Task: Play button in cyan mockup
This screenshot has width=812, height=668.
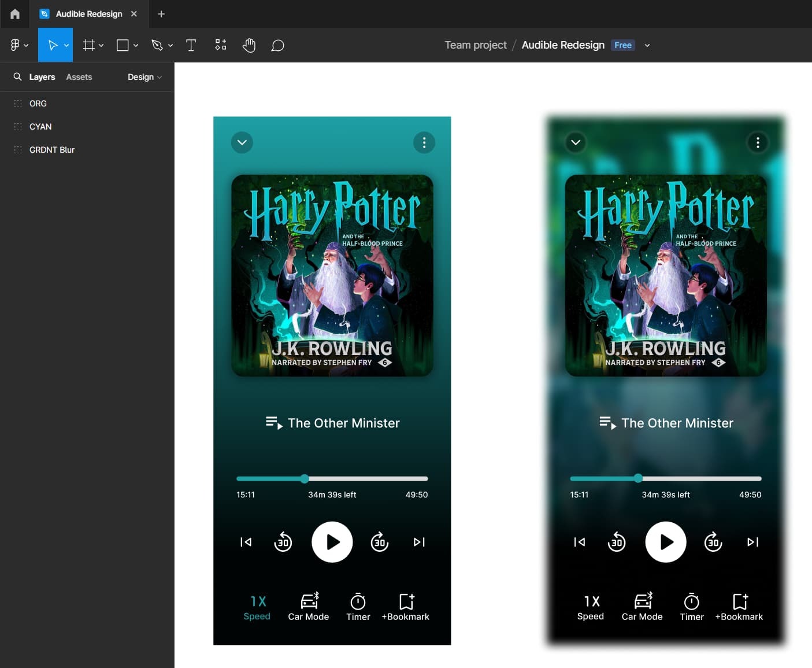Action: (x=332, y=542)
